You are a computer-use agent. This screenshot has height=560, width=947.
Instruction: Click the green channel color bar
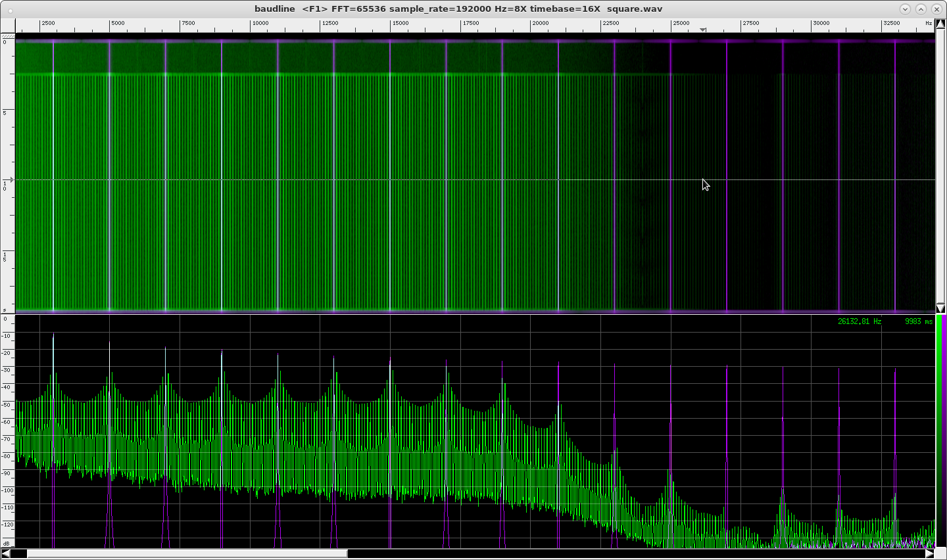(x=938, y=432)
